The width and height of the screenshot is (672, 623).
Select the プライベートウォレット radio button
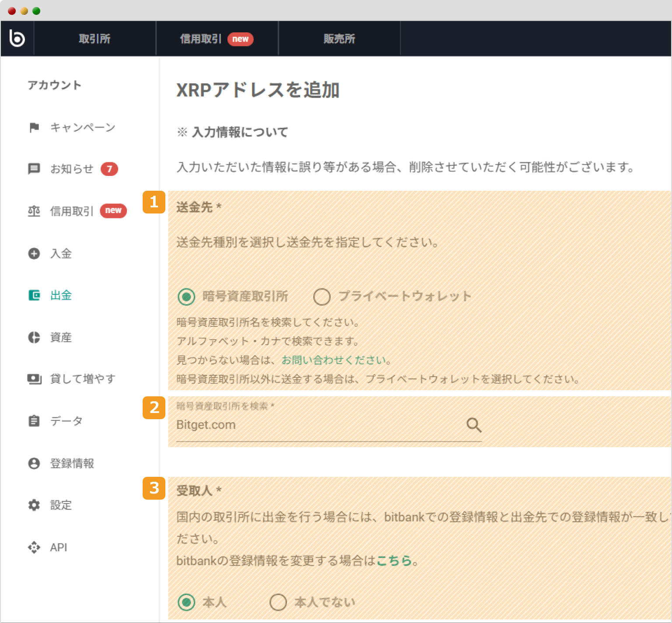[322, 297]
